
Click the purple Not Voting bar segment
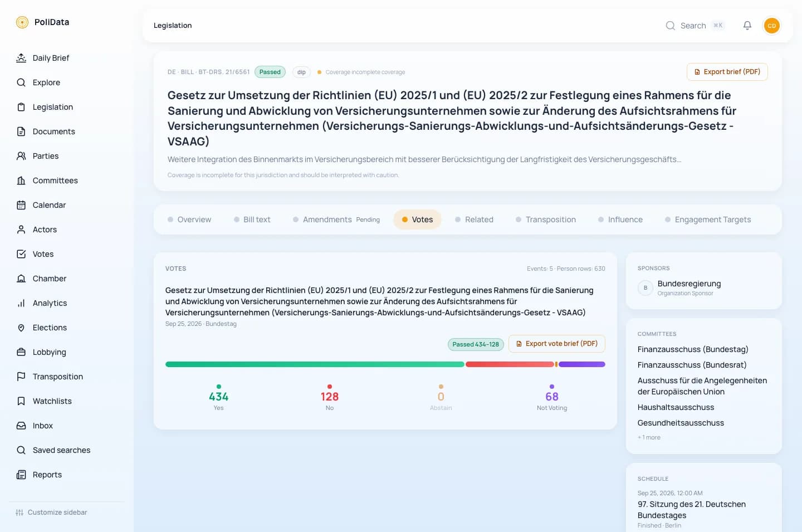click(582, 364)
